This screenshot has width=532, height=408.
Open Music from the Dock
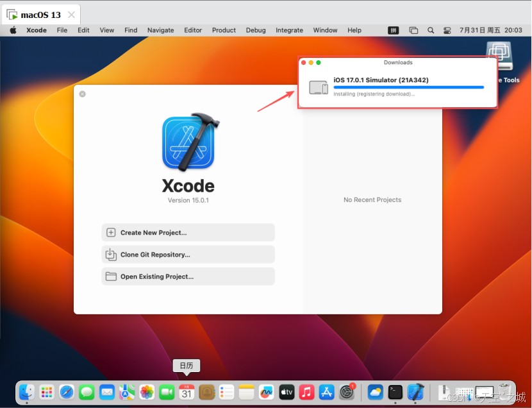[x=307, y=393]
